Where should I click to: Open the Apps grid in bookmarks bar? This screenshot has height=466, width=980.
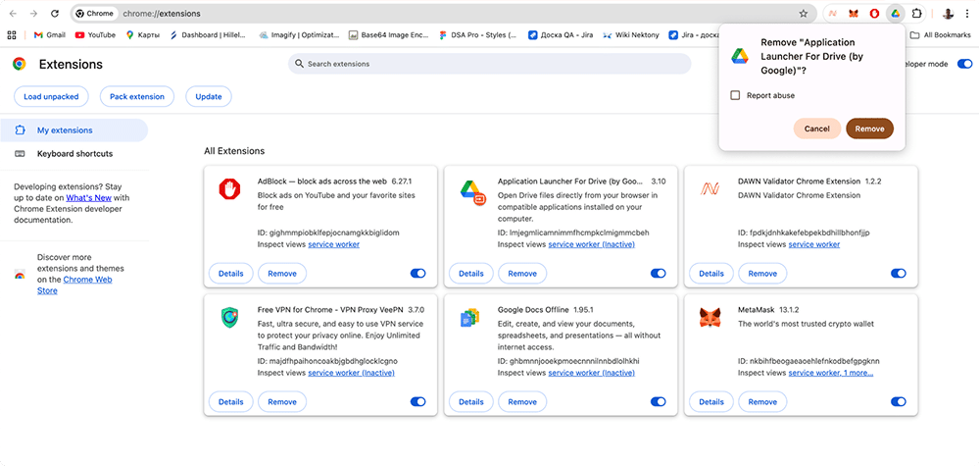(12, 34)
